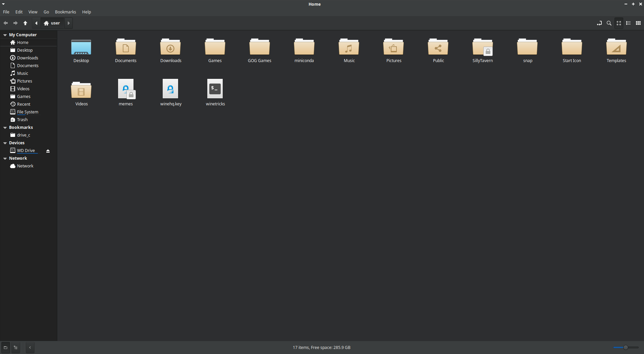
Task: Open the Edit menu
Action: click(19, 12)
